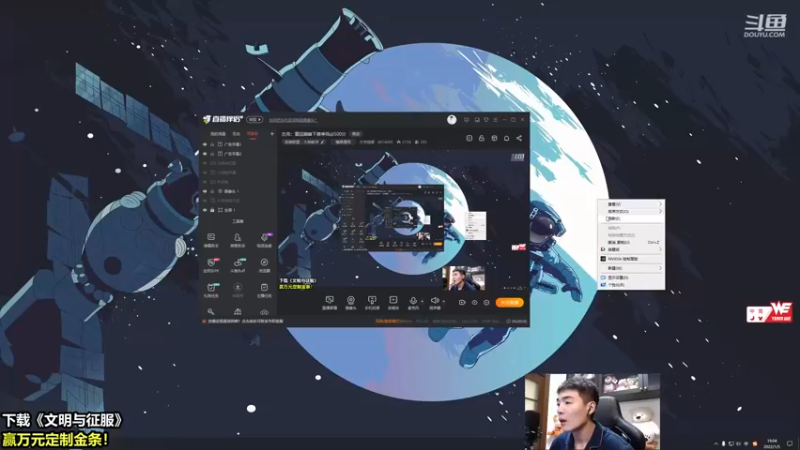Click the underlined notice link in the title bar
Image resolution: width=800 pixels, height=450 pixels.
pos(293,120)
